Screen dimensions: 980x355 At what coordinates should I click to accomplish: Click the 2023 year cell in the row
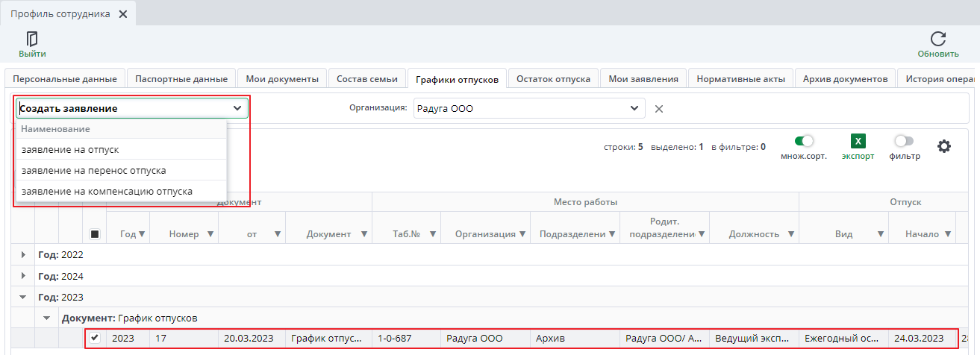click(x=128, y=338)
